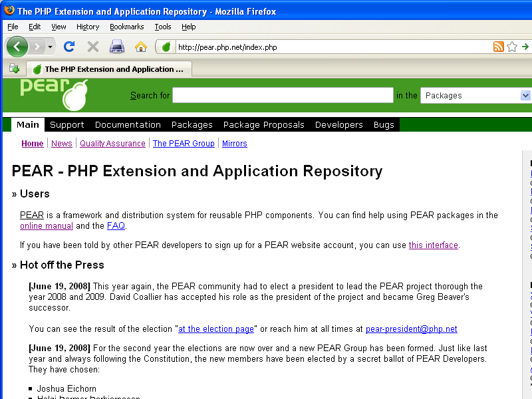Open the Edit menu

tap(35, 27)
